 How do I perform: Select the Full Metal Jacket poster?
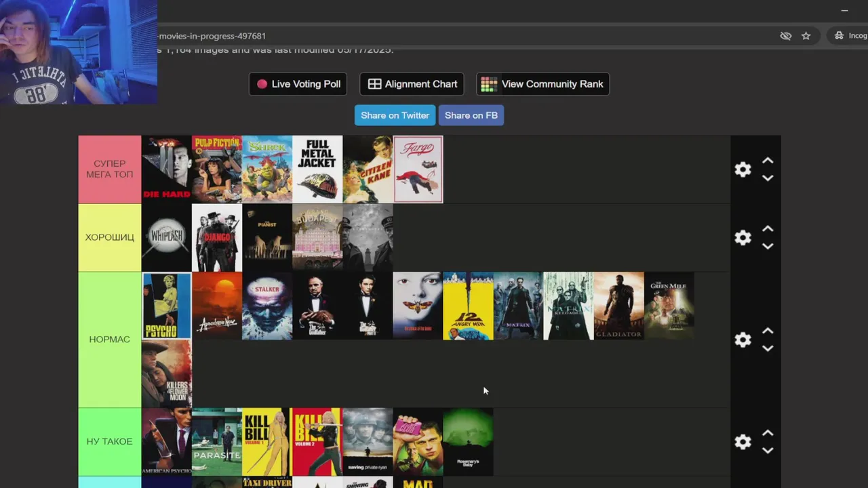317,169
